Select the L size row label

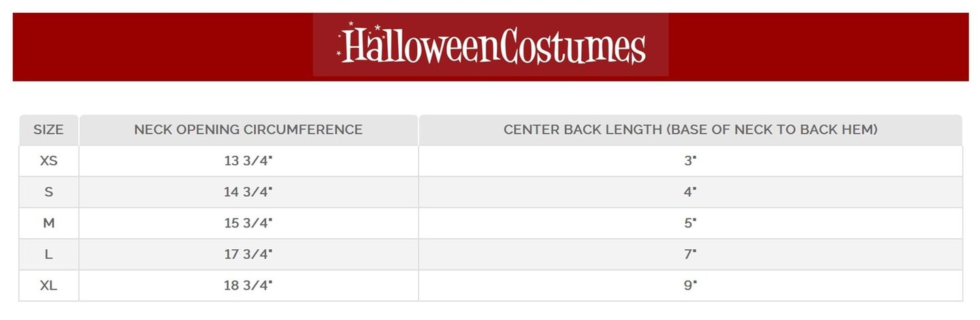pyautogui.click(x=48, y=255)
